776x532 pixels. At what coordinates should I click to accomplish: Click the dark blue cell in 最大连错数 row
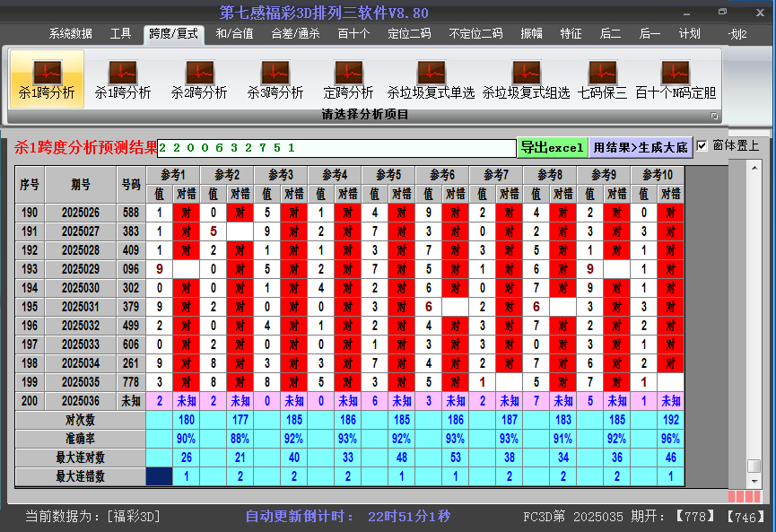(160, 476)
